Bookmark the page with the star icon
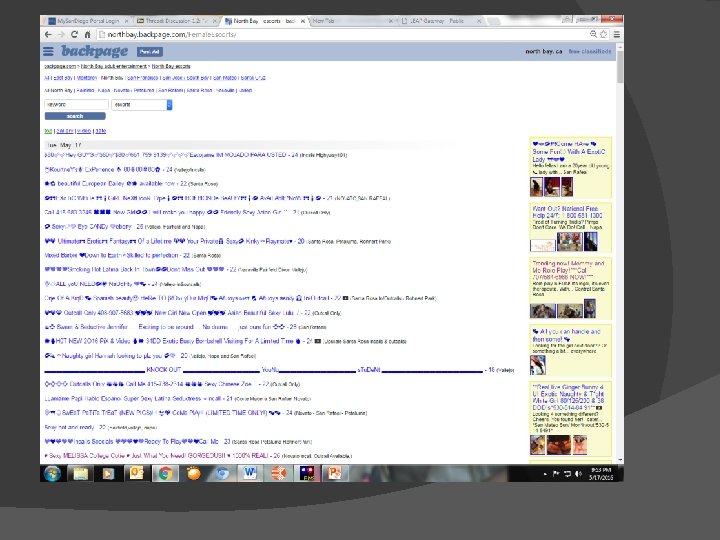Viewport: 720px width, 540px height. pyautogui.click(x=603, y=34)
